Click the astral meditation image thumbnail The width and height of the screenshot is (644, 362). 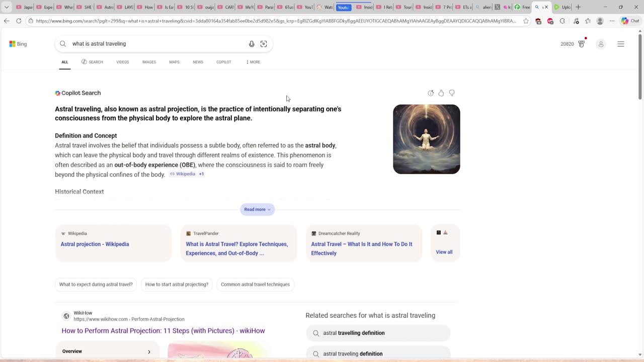(x=427, y=139)
